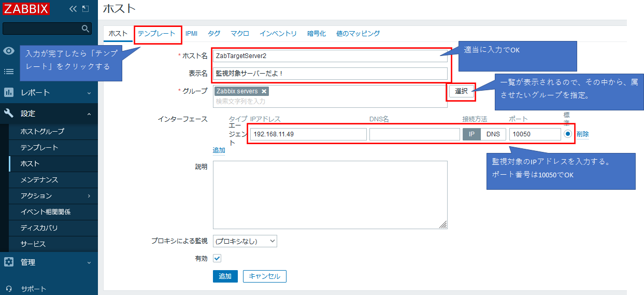Click the キャンセル button
This screenshot has width=644, height=295.
pyautogui.click(x=265, y=276)
